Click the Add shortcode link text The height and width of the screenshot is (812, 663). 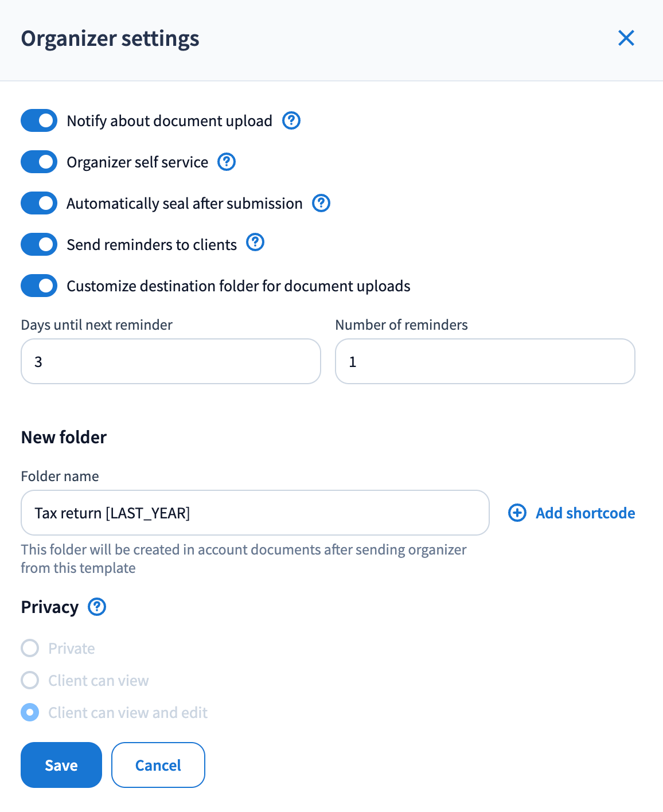click(585, 513)
